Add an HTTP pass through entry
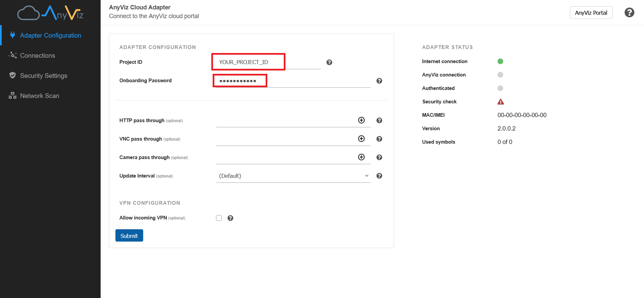This screenshot has height=298, width=644. [x=361, y=120]
